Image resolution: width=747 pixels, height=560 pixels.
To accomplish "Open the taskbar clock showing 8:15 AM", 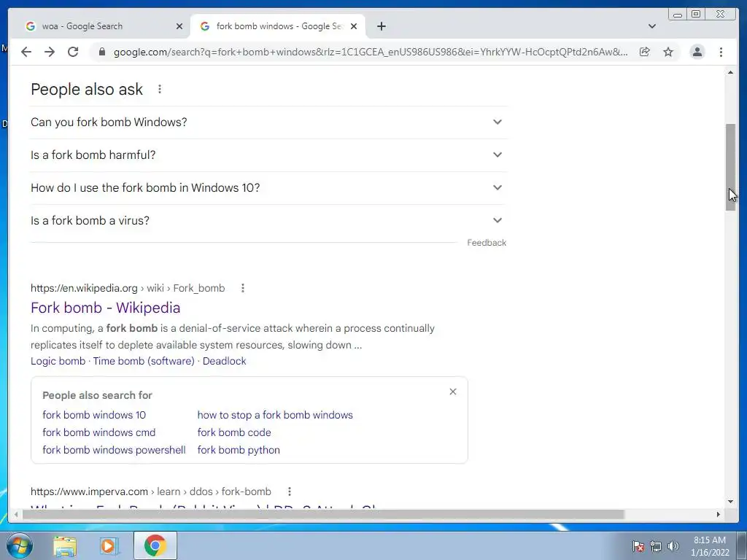I will (x=709, y=546).
